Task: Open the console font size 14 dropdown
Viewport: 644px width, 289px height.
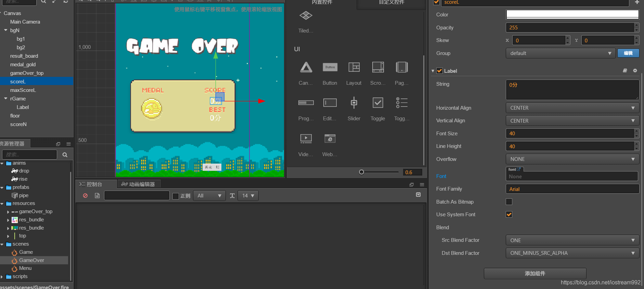Action: pyautogui.click(x=248, y=196)
